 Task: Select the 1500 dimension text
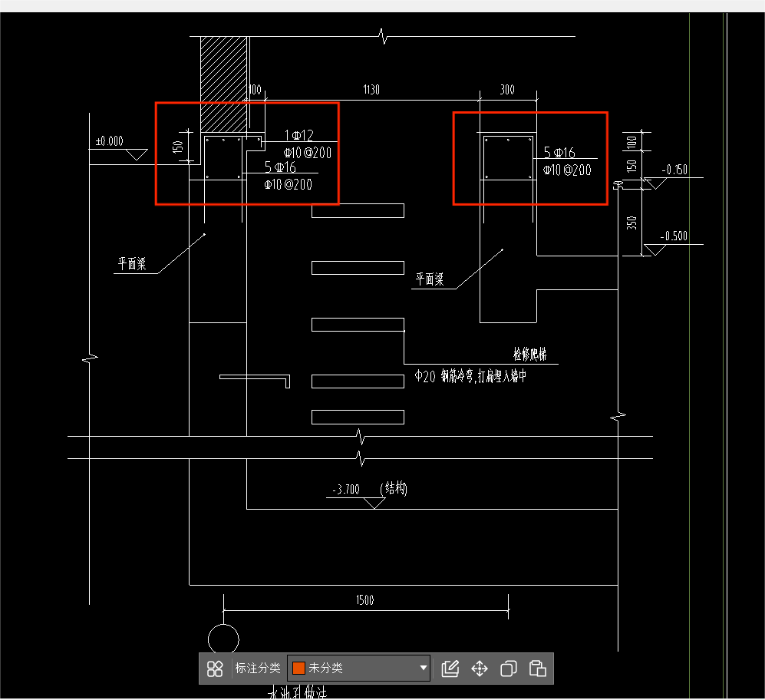(x=365, y=600)
